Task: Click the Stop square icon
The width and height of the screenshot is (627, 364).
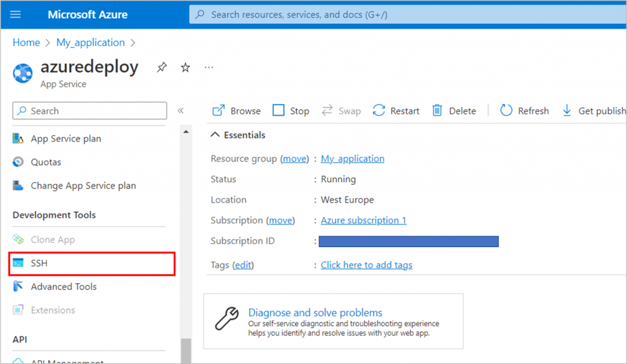Action: point(279,110)
